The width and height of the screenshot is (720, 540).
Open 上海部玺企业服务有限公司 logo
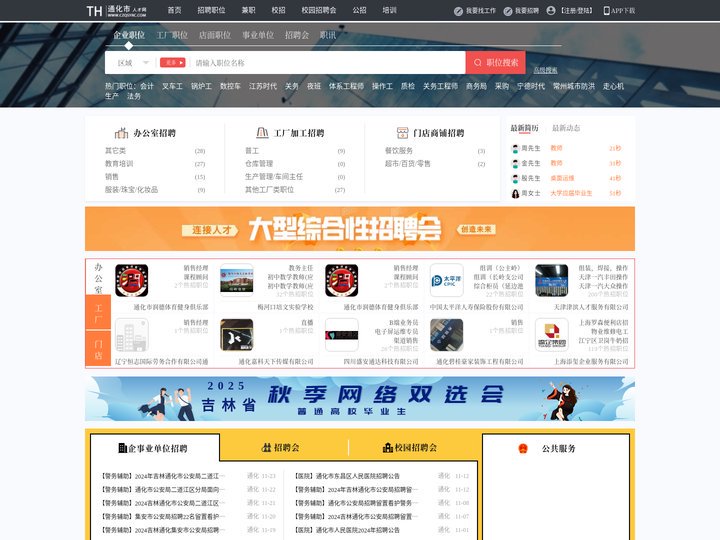point(552,335)
